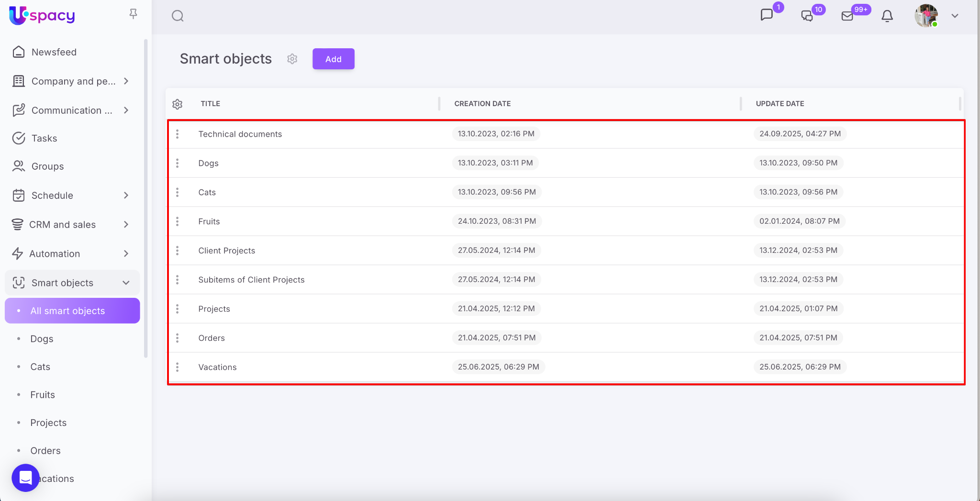The height and width of the screenshot is (501, 980).
Task: Launch the support chat widget
Action: 25,478
